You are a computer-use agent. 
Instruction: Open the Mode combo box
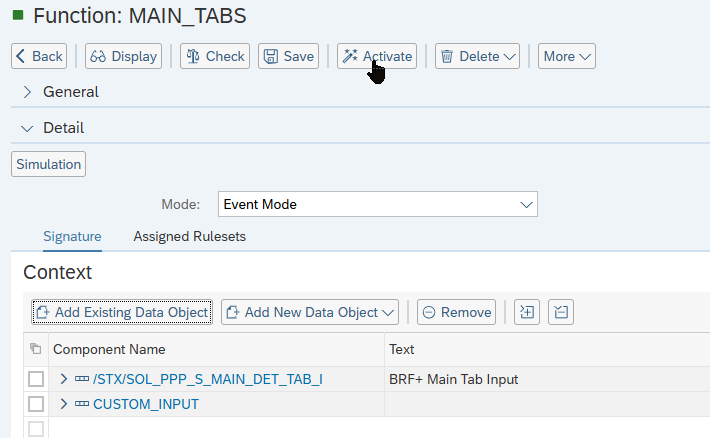pyautogui.click(x=378, y=204)
